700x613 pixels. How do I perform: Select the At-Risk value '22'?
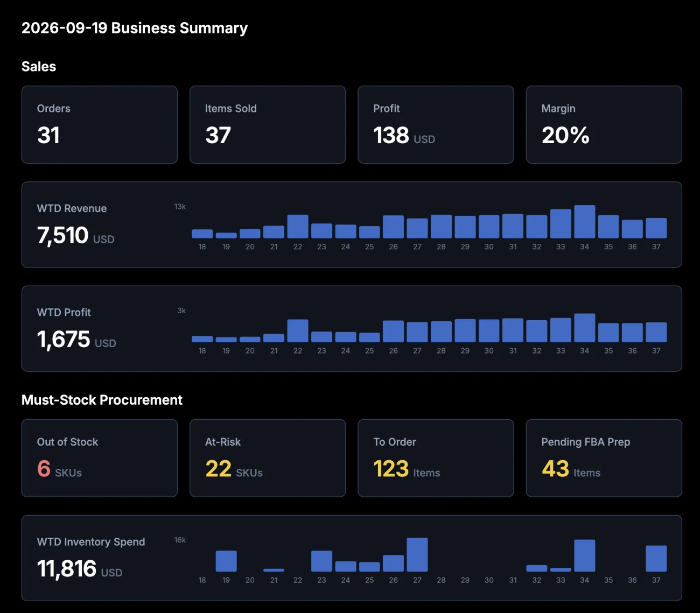pyautogui.click(x=218, y=469)
